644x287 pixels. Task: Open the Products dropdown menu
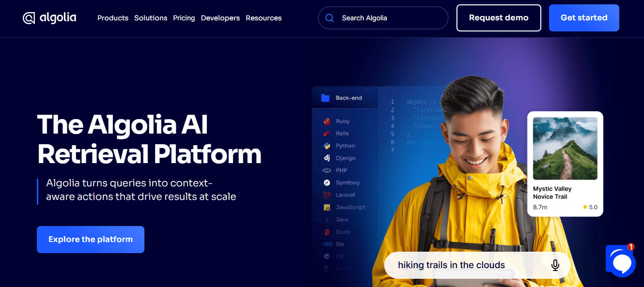pos(112,18)
